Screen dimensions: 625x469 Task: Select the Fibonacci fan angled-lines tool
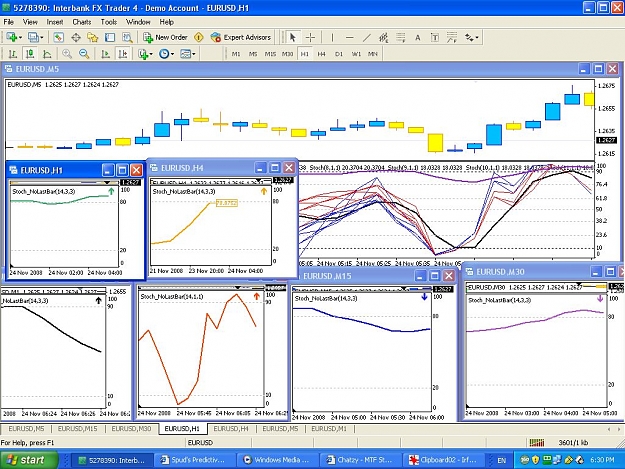452,37
